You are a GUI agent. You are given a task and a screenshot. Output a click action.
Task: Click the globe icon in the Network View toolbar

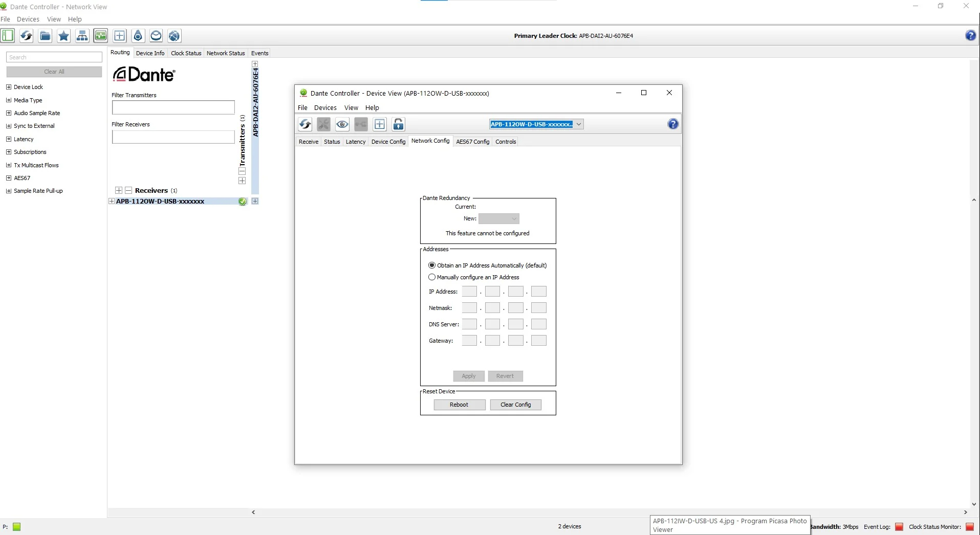(175, 36)
